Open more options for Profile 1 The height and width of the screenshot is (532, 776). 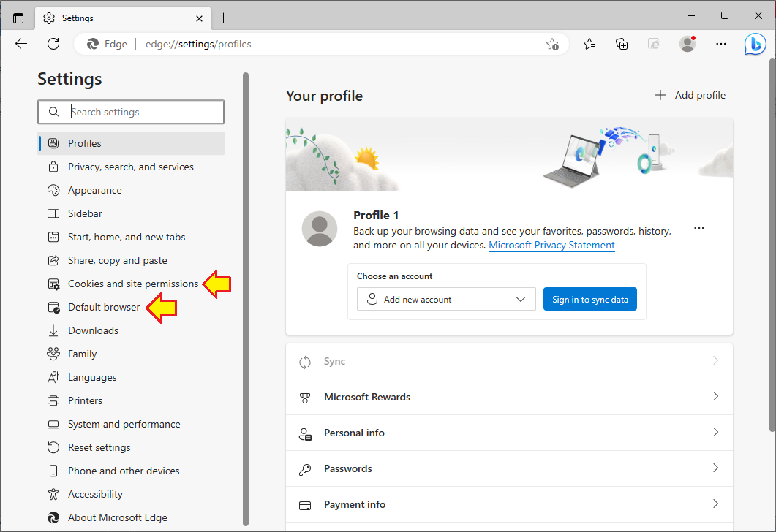coord(698,228)
